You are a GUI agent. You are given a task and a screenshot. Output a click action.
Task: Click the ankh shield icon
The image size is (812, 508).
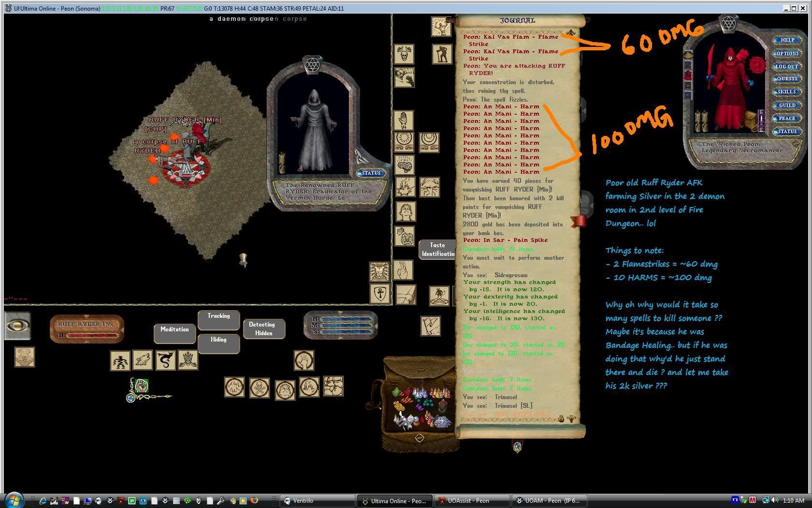[380, 294]
